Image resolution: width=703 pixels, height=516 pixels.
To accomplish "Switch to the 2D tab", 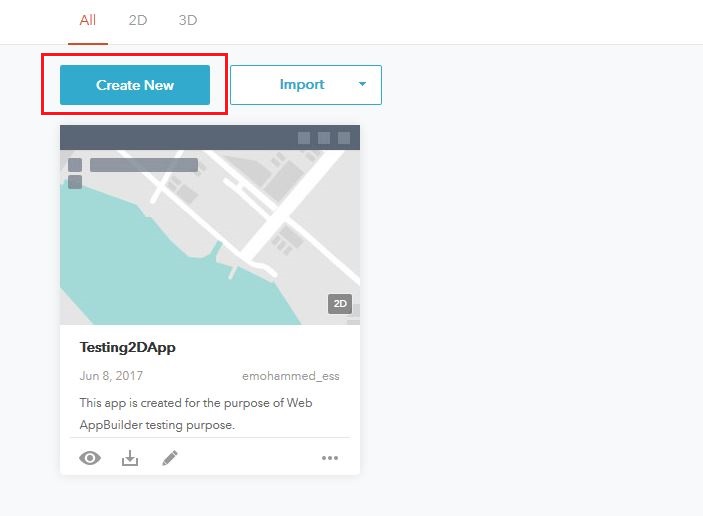I will (138, 20).
